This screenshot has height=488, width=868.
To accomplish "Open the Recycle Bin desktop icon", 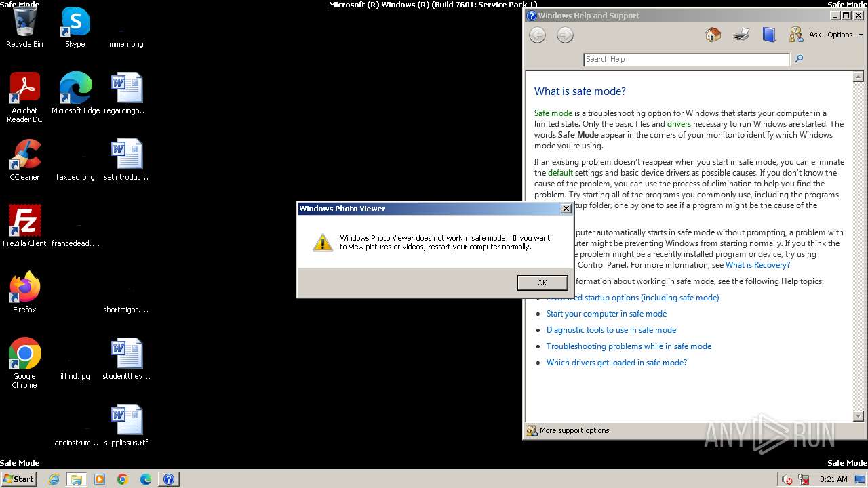I will click(24, 28).
